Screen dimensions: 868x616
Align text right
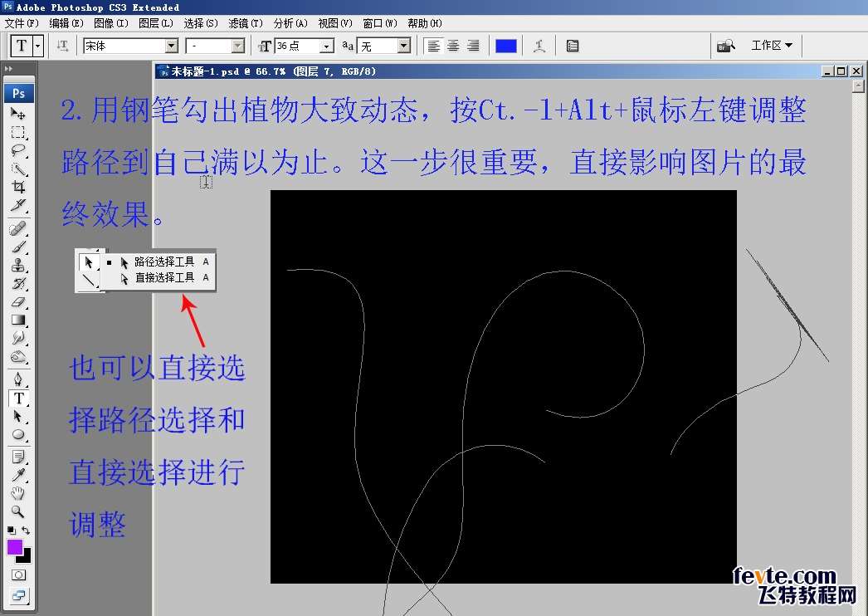(472, 46)
